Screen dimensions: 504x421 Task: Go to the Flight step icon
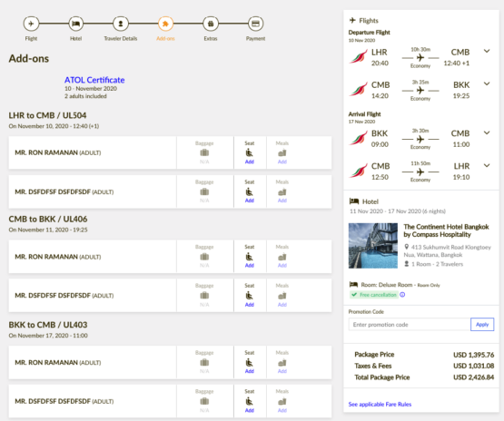pyautogui.click(x=31, y=24)
